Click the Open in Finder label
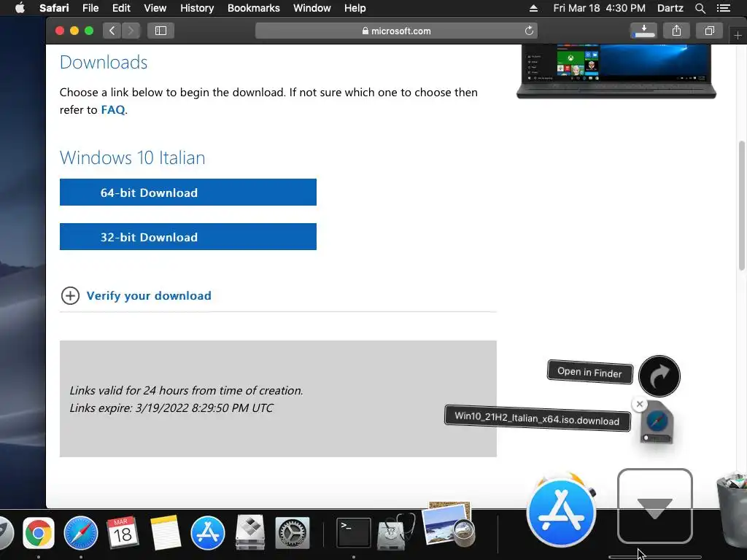The height and width of the screenshot is (560, 747). (589, 372)
